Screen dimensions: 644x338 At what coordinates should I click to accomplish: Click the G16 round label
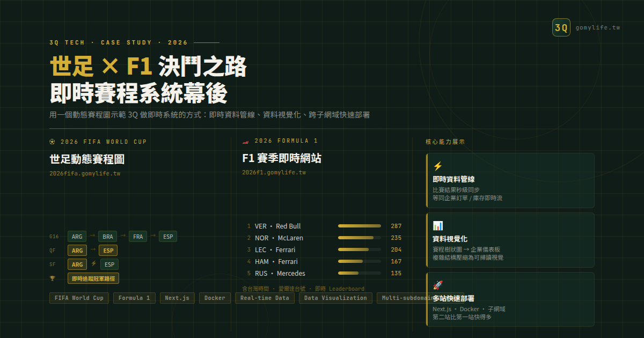point(54,237)
